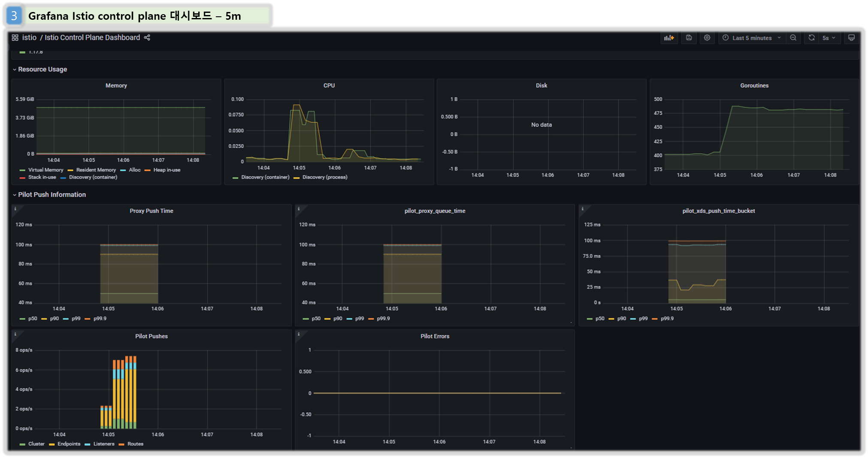Screen dimensions: 868x458
Task: Zoom out the time range with the magnifier icon
Action: [793, 38]
